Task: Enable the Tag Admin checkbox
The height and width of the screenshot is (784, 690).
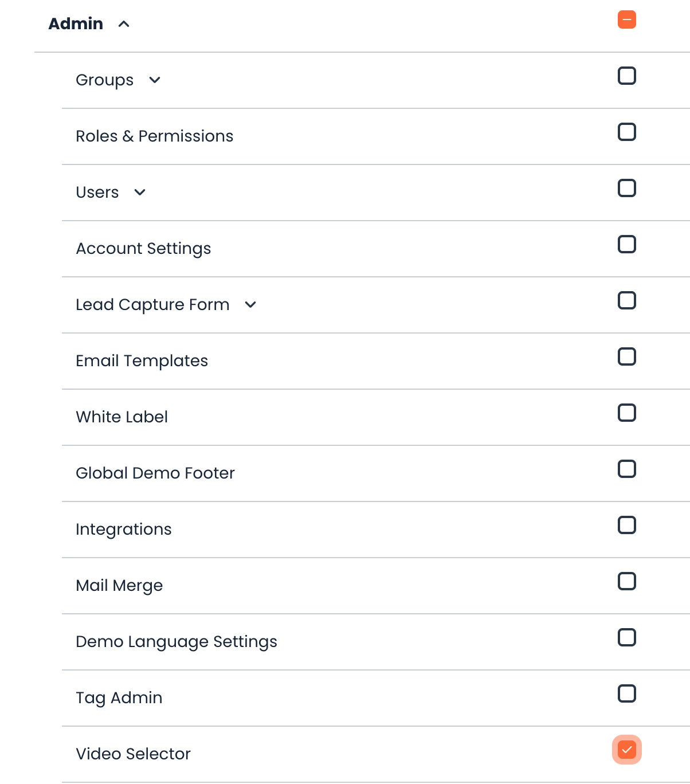Action: coord(627,693)
